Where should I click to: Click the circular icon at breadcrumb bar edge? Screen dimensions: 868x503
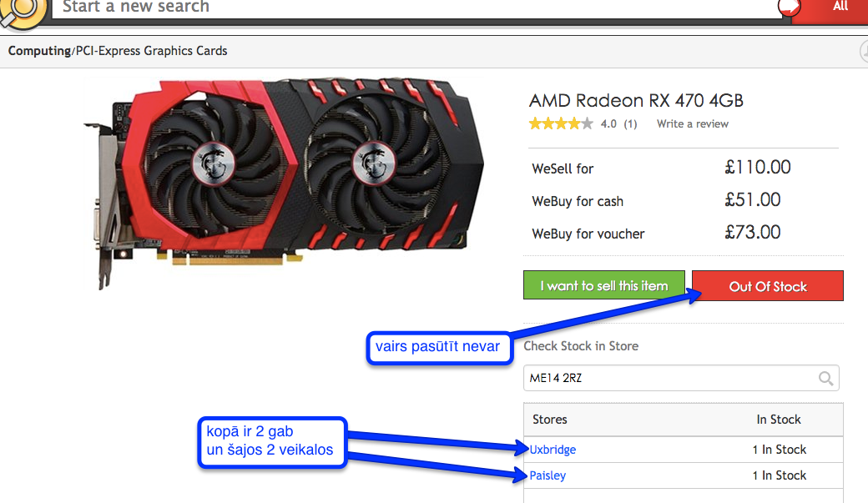pyautogui.click(x=864, y=52)
